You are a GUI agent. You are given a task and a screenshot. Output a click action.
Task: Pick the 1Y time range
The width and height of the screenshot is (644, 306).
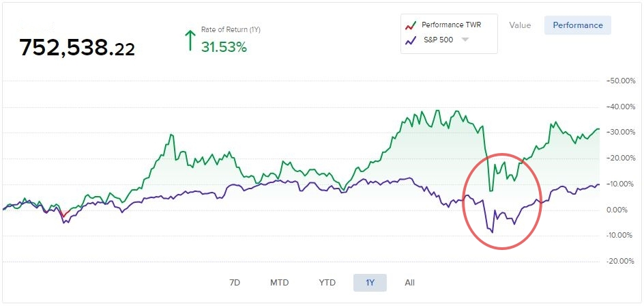pos(370,283)
